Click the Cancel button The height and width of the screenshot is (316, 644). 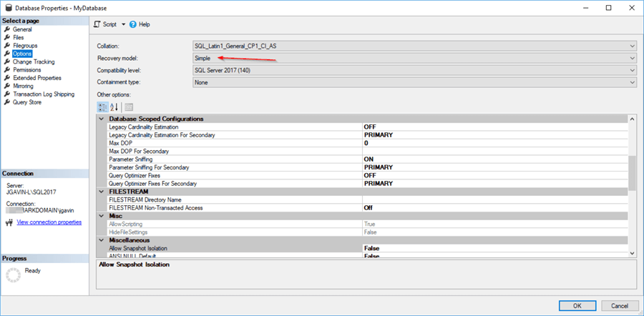[x=620, y=306]
